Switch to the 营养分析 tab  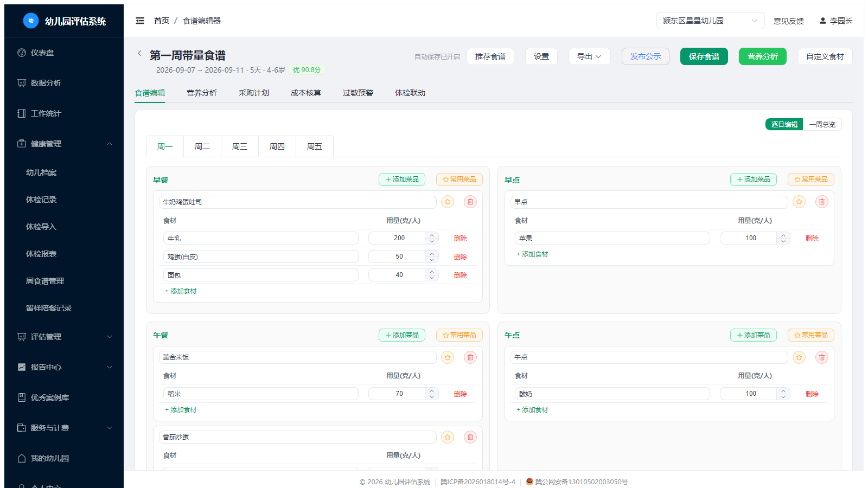tap(202, 93)
